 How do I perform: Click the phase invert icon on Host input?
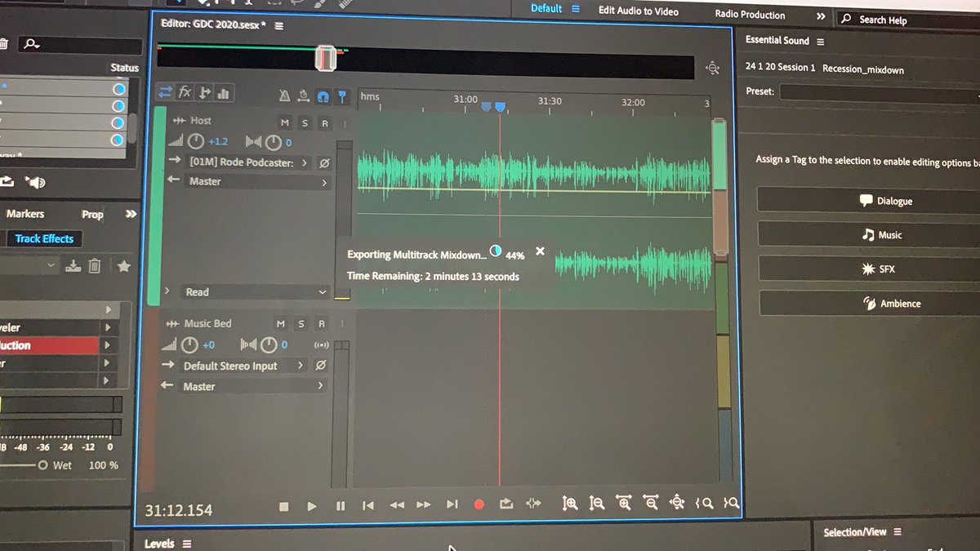[324, 162]
